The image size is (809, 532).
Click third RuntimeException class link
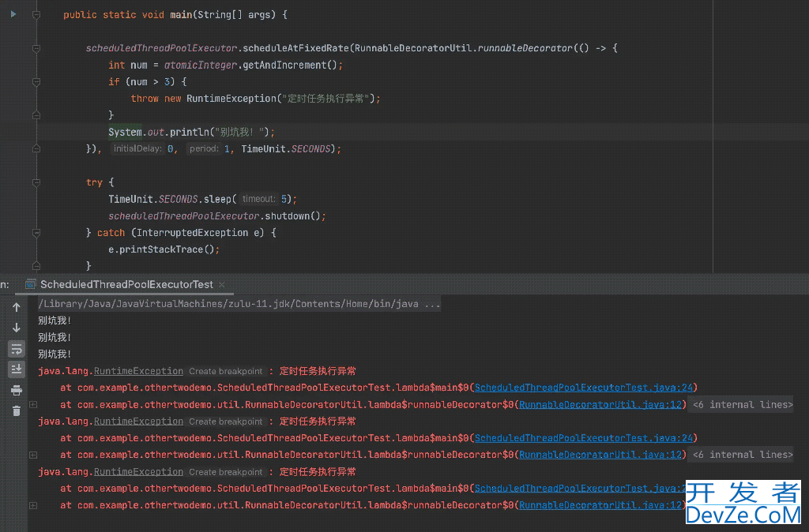point(138,472)
